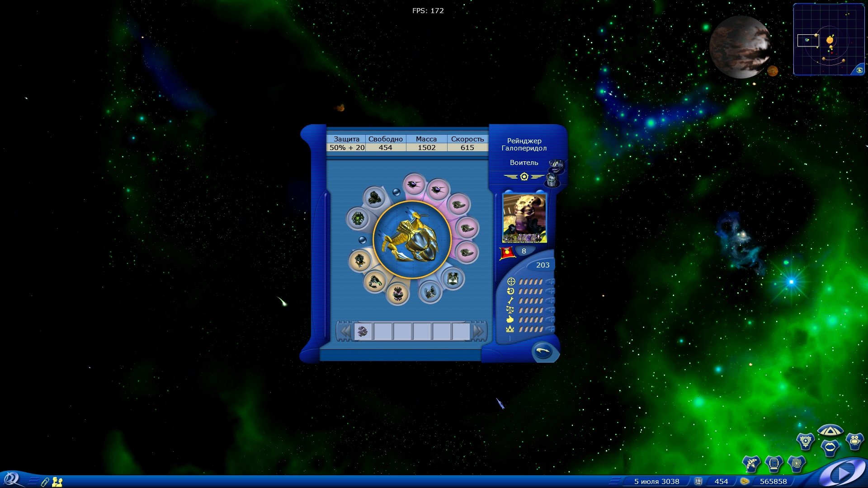868x488 pixels.
Task: Select the item in first inventory cell
Action: (x=363, y=332)
